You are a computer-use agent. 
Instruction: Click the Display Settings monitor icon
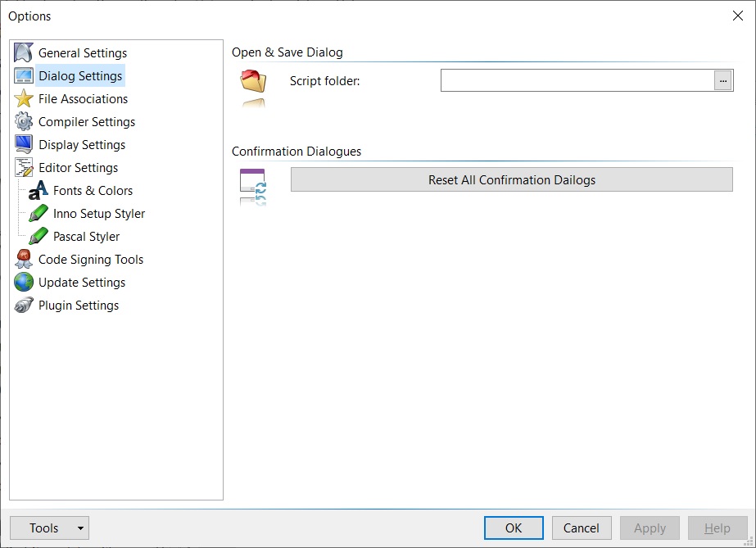coord(23,144)
